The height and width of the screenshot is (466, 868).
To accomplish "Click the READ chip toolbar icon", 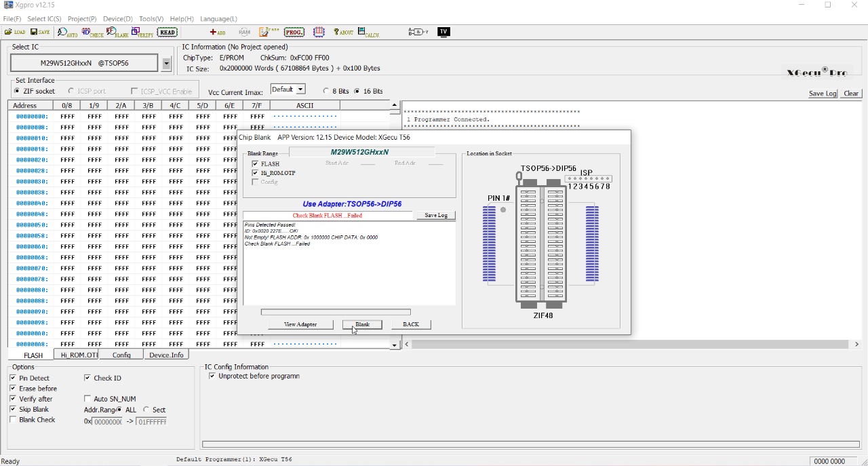I will 167,32.
